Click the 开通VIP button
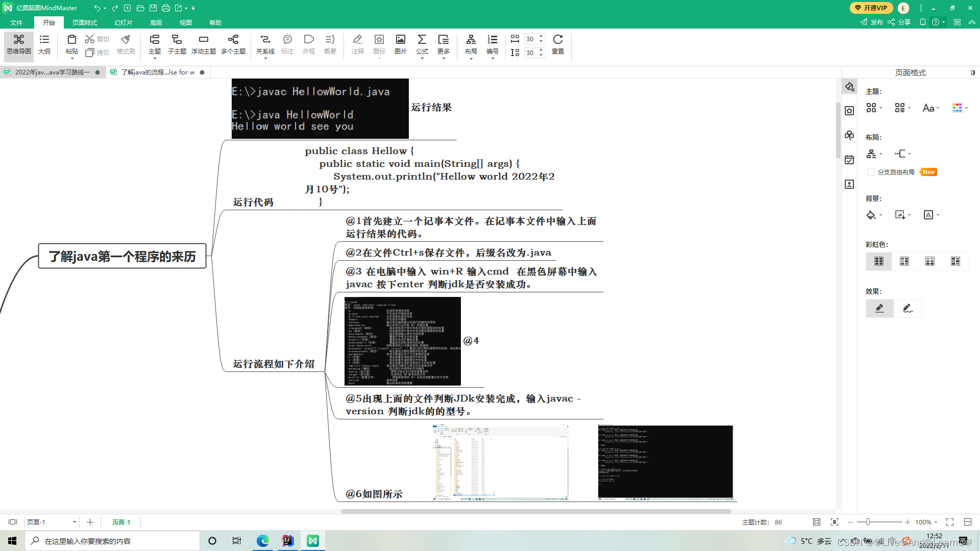 (x=872, y=8)
